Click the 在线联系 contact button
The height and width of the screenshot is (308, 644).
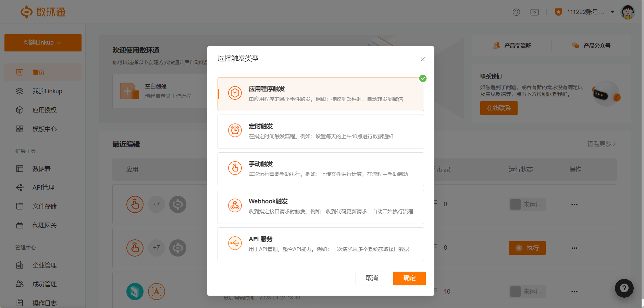click(498, 108)
